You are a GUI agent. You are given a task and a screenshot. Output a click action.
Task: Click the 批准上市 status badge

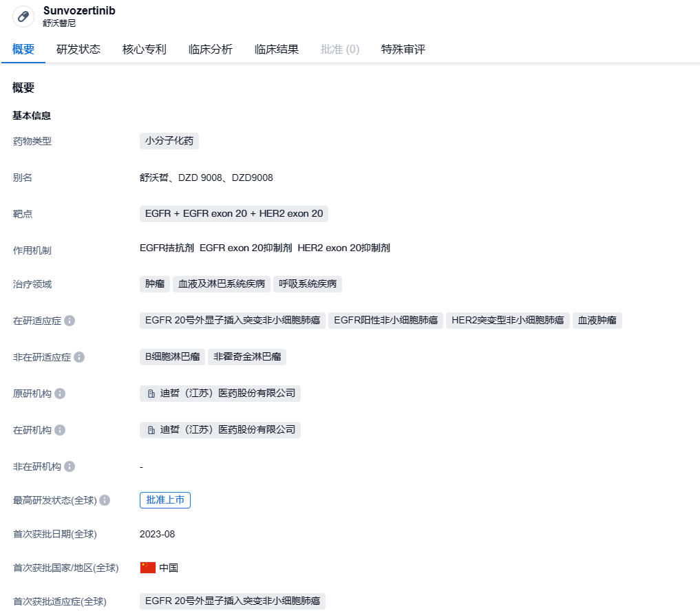pyautogui.click(x=165, y=500)
